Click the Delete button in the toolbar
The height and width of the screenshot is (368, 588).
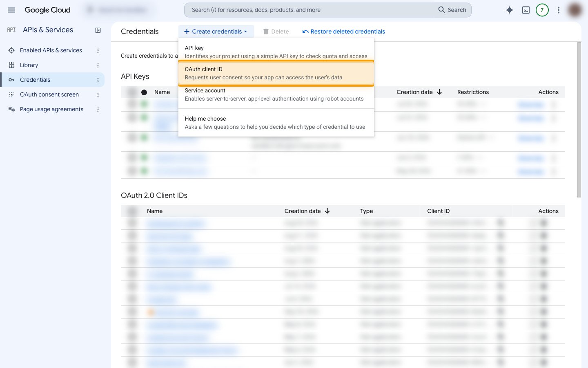click(276, 31)
